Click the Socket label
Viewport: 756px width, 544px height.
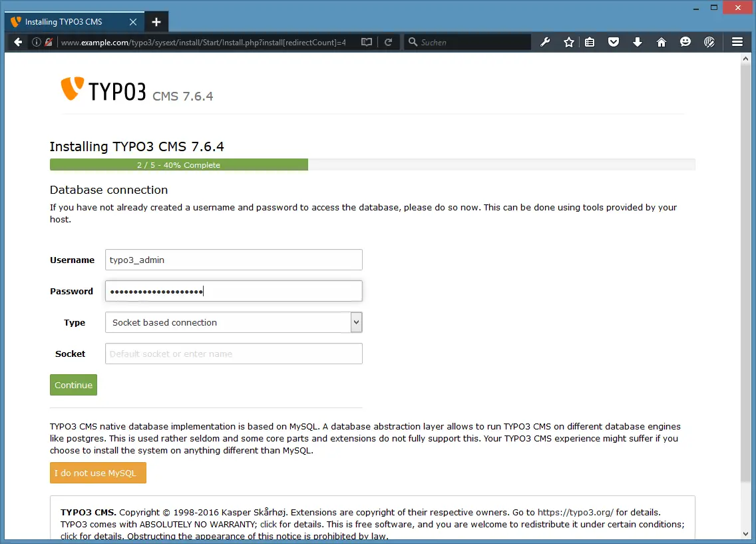70,354
